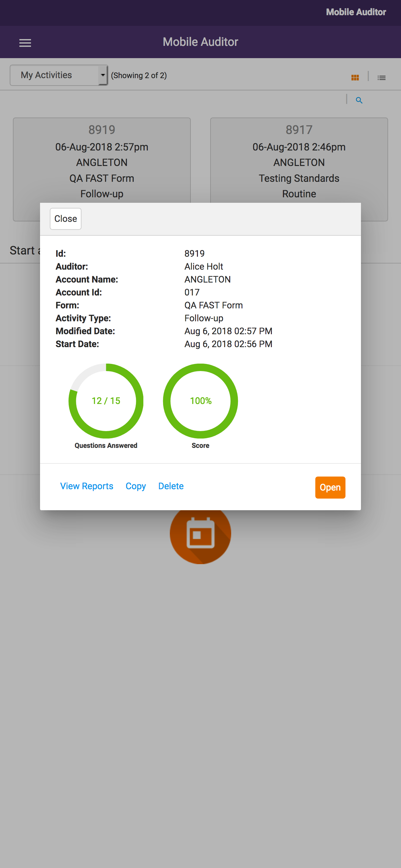Tap the orange calendar schedule icon
The height and width of the screenshot is (868, 401).
click(x=200, y=536)
